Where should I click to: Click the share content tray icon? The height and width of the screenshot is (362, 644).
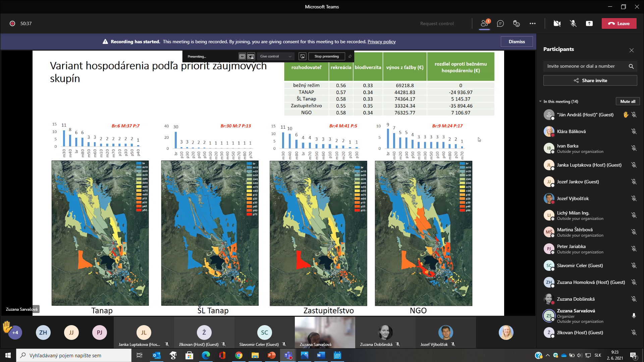pyautogui.click(x=589, y=23)
